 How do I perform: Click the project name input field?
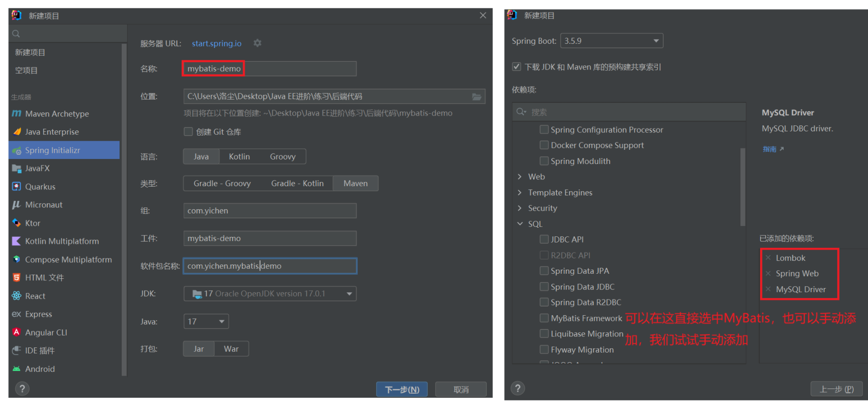[x=270, y=69]
